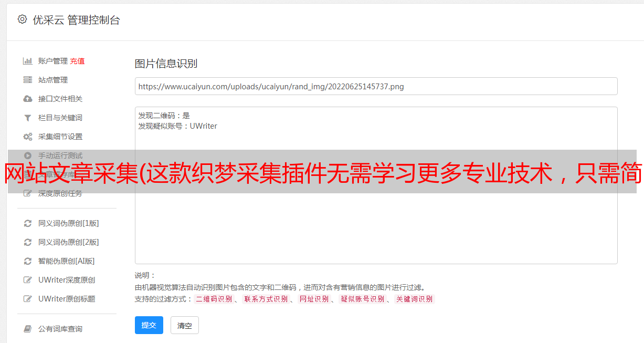644x343 pixels.
Task: Click the edit icon for UWriter深度原创
Action: coord(28,280)
